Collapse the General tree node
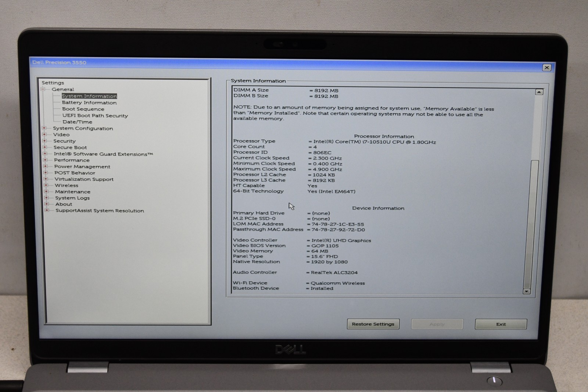 (x=43, y=89)
